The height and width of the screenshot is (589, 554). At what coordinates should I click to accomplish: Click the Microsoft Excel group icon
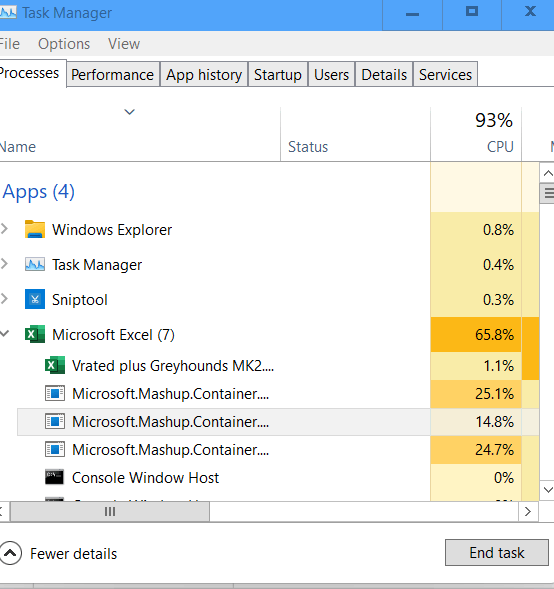click(35, 334)
